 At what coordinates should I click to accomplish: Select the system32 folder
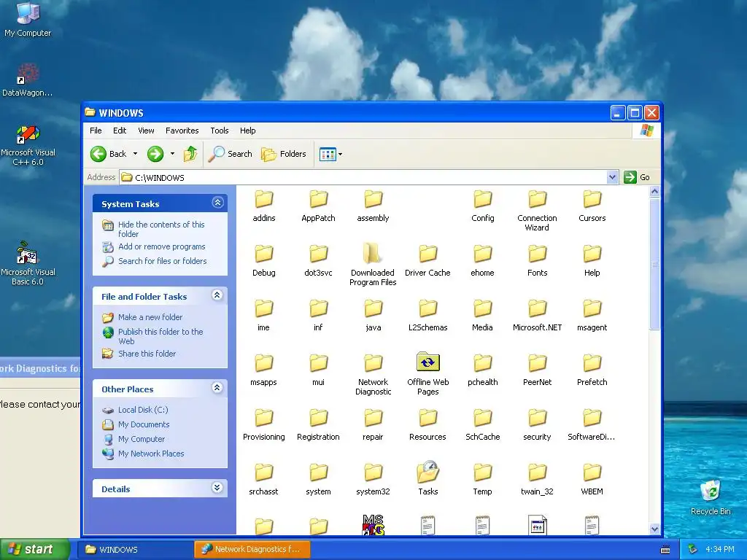tap(373, 480)
